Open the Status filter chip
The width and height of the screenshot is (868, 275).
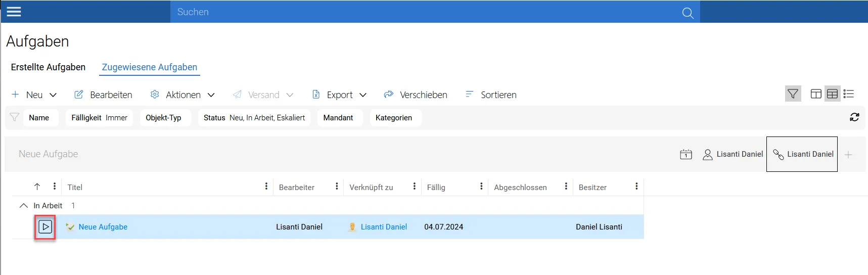pyautogui.click(x=254, y=118)
